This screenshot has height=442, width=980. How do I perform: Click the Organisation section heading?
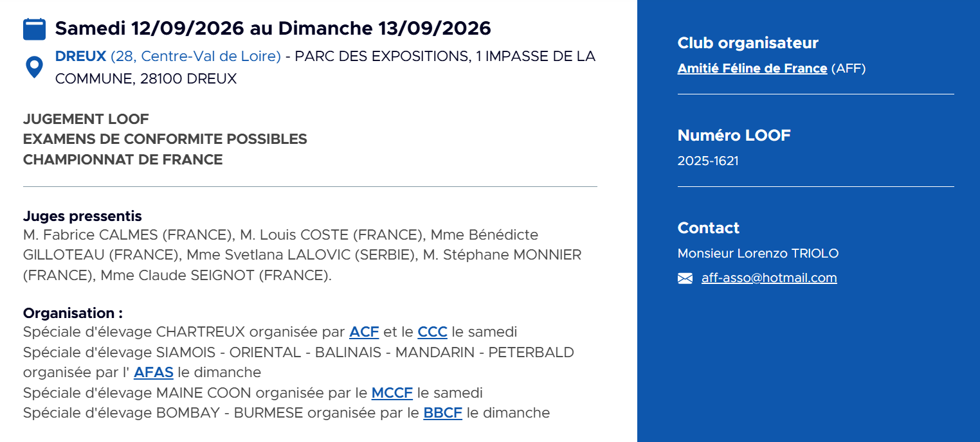click(x=73, y=314)
